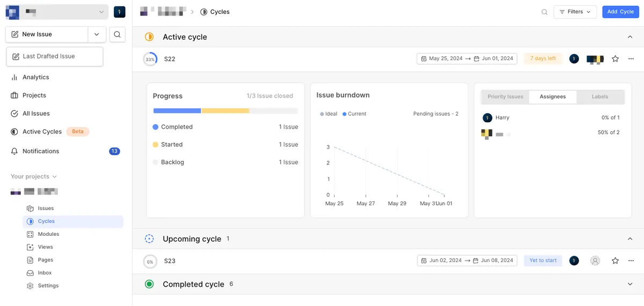
Task: Open the Analytics page from sidebar
Action: click(x=35, y=77)
